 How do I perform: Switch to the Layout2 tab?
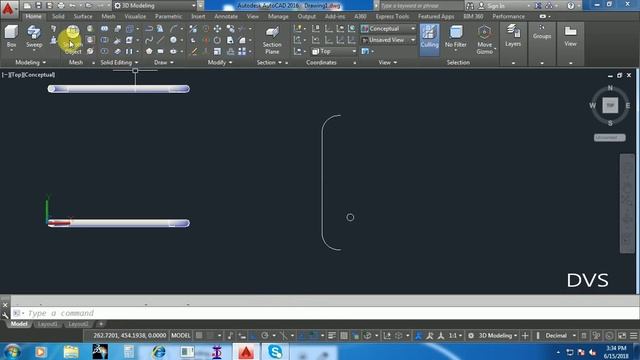point(78,324)
